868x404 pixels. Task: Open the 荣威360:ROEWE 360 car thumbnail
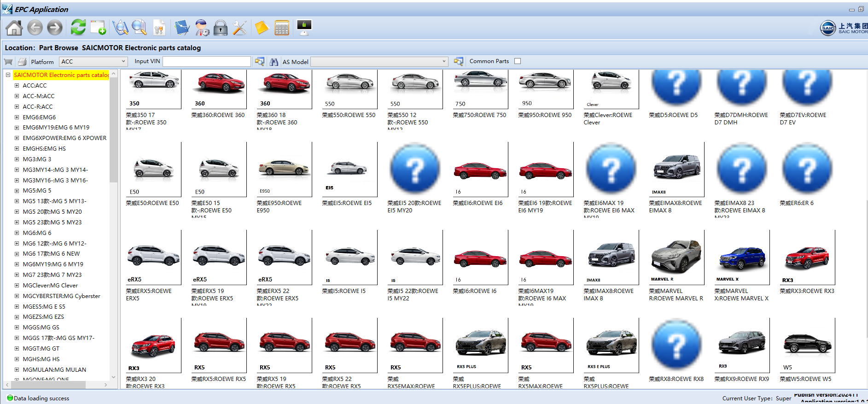219,89
